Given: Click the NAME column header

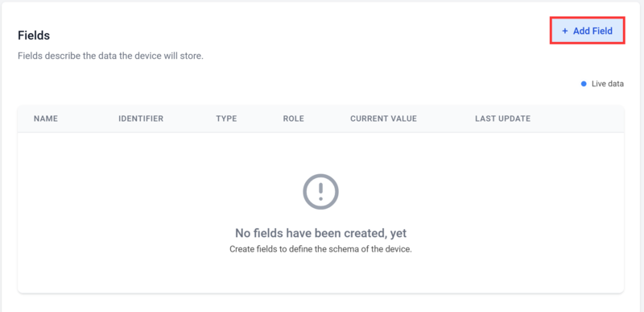Looking at the screenshot, I should (x=46, y=119).
